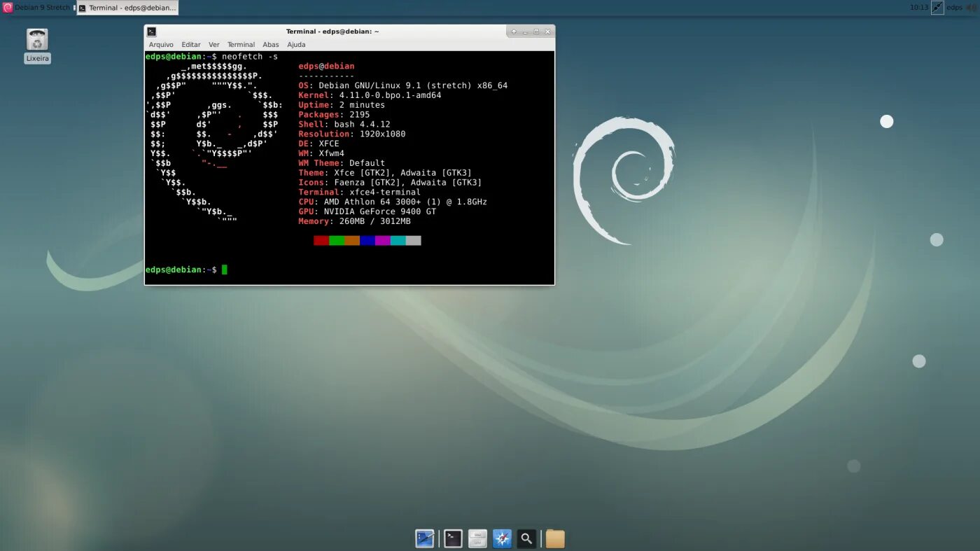Close the terminal window
The image size is (980, 551).
point(547,32)
